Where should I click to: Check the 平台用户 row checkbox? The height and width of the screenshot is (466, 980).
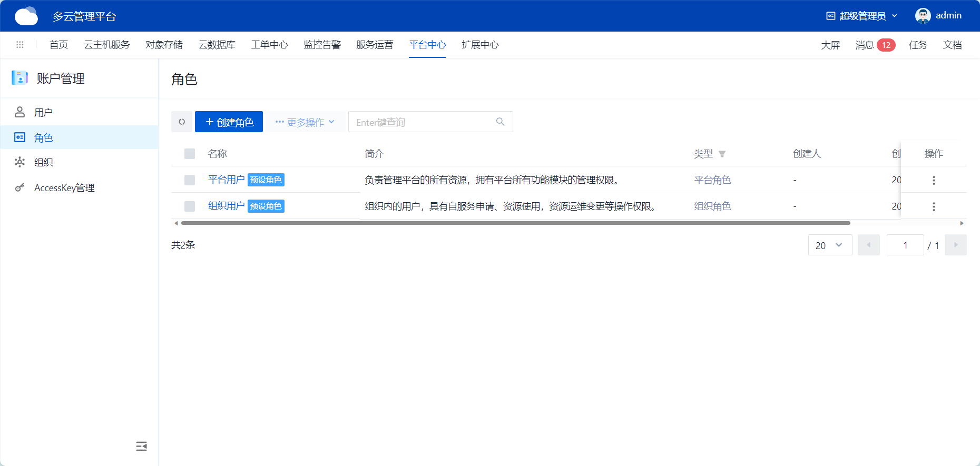point(190,180)
